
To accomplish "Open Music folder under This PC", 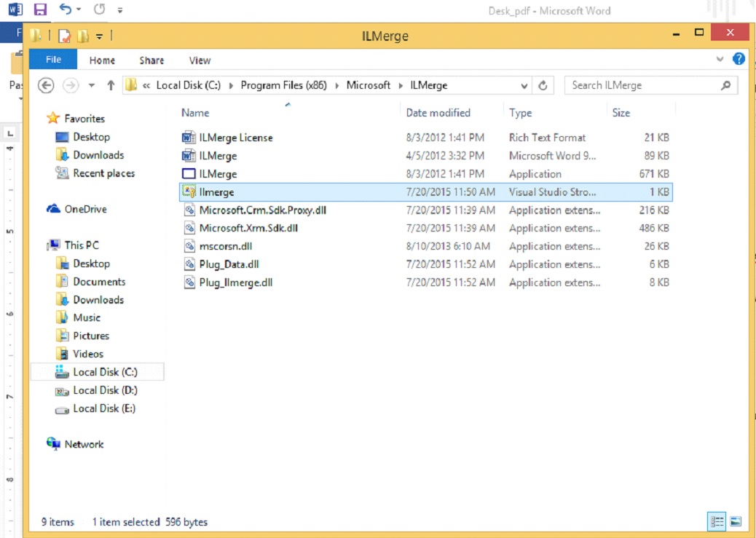I will pyautogui.click(x=86, y=317).
